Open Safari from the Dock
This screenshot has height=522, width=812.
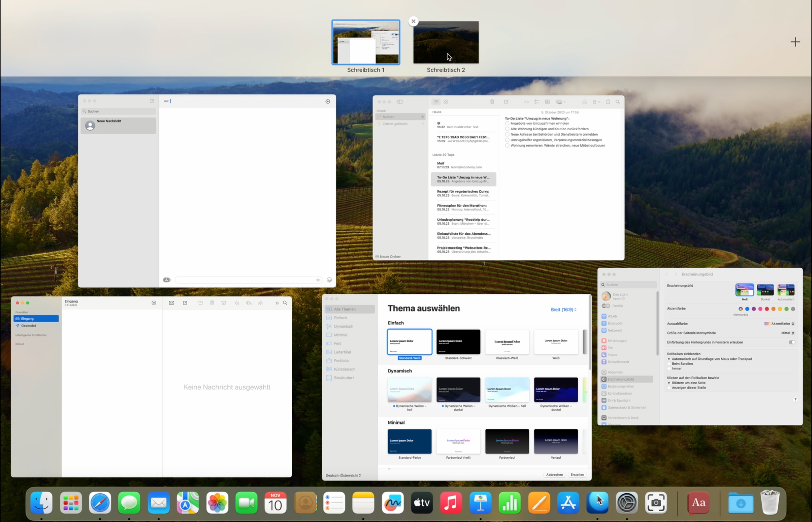tap(100, 503)
